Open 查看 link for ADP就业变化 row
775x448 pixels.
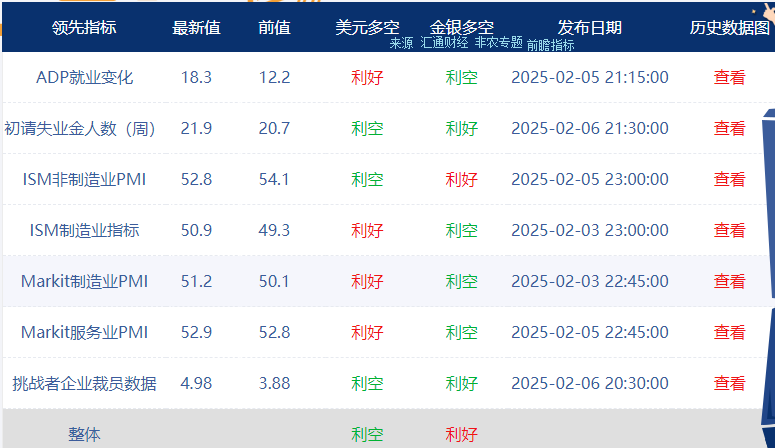(729, 78)
